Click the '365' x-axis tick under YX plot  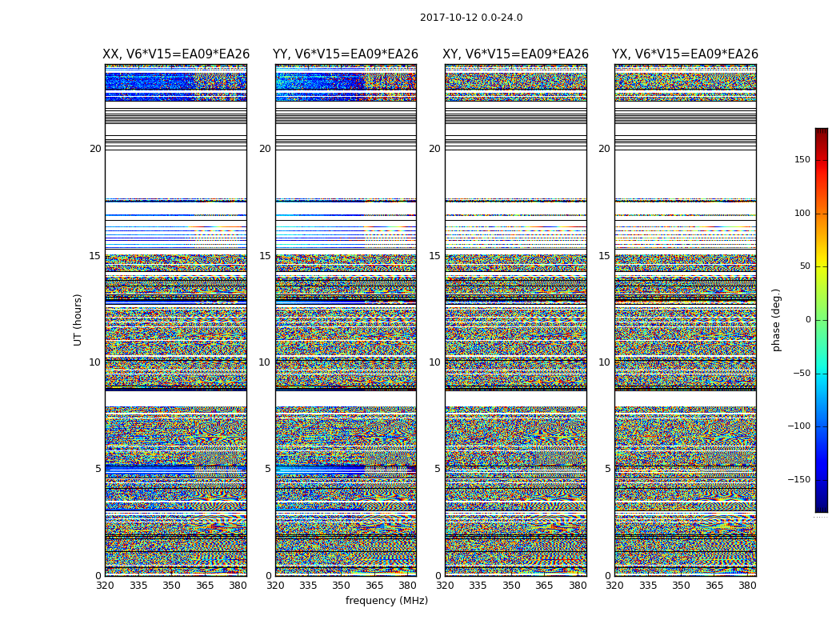[714, 586]
